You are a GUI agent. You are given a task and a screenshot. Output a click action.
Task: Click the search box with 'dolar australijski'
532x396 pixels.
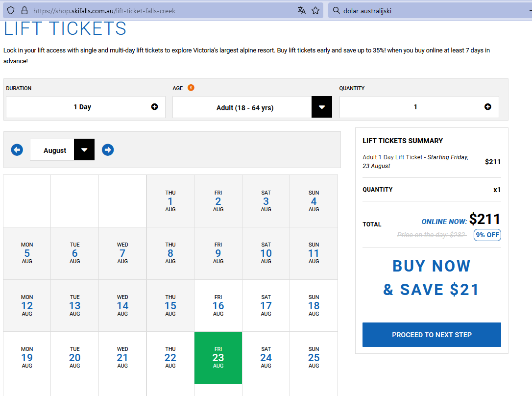pos(431,11)
